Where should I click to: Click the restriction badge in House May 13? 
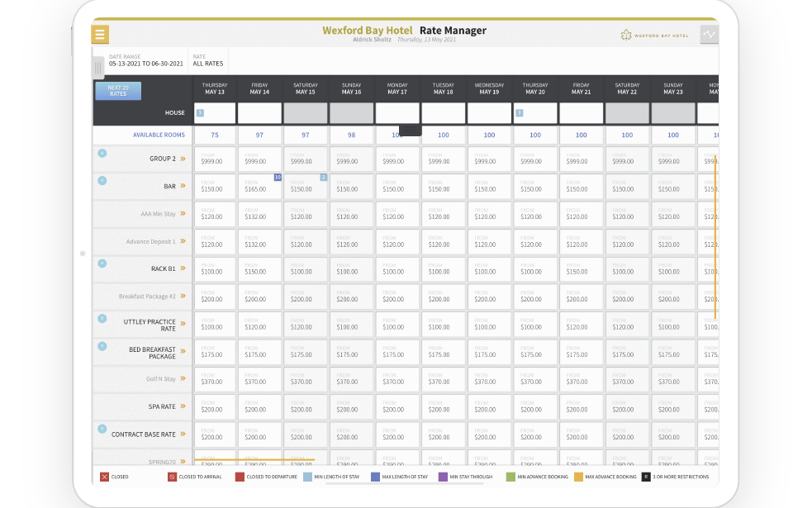(x=200, y=113)
